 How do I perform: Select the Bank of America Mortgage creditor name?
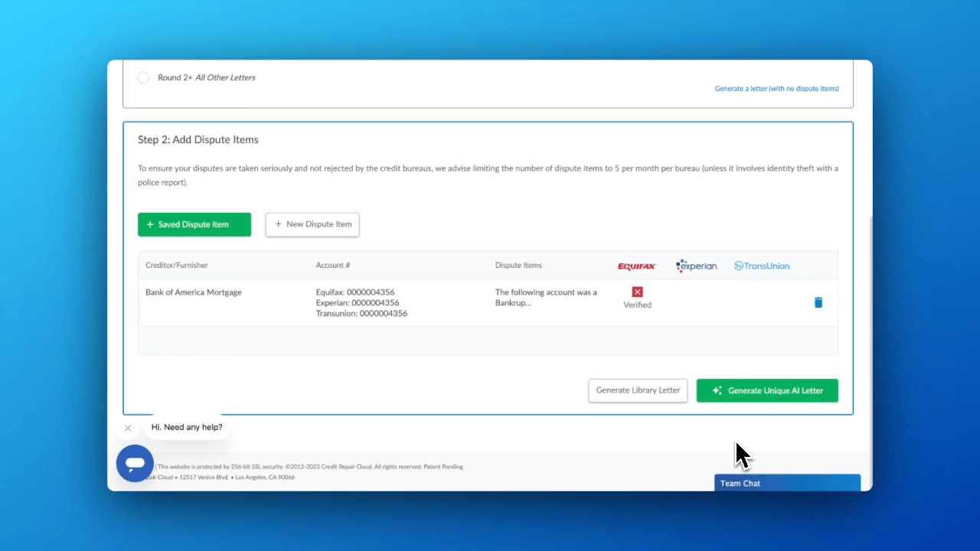pyautogui.click(x=193, y=292)
